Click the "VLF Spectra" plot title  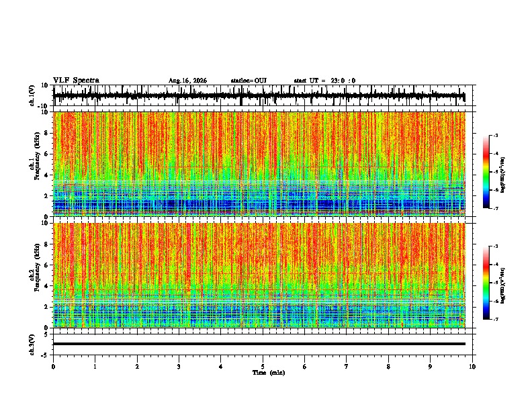pos(76,81)
